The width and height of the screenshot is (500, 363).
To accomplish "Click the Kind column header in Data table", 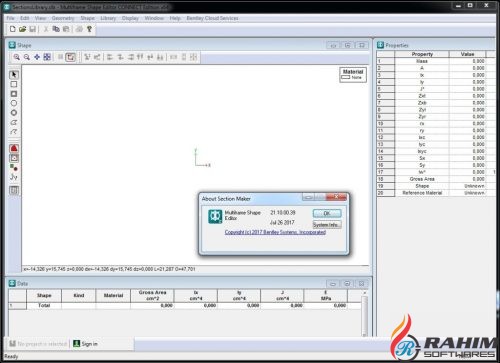I will pyautogui.click(x=79, y=295).
